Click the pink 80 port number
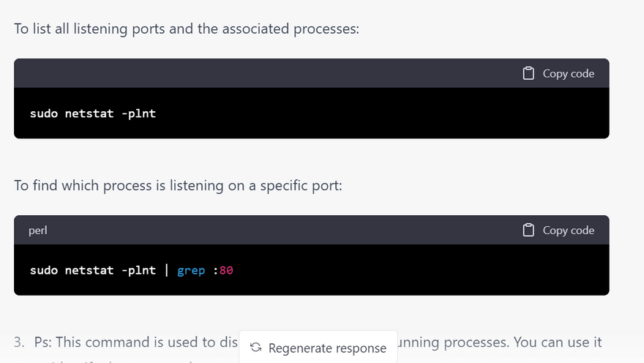 click(226, 270)
